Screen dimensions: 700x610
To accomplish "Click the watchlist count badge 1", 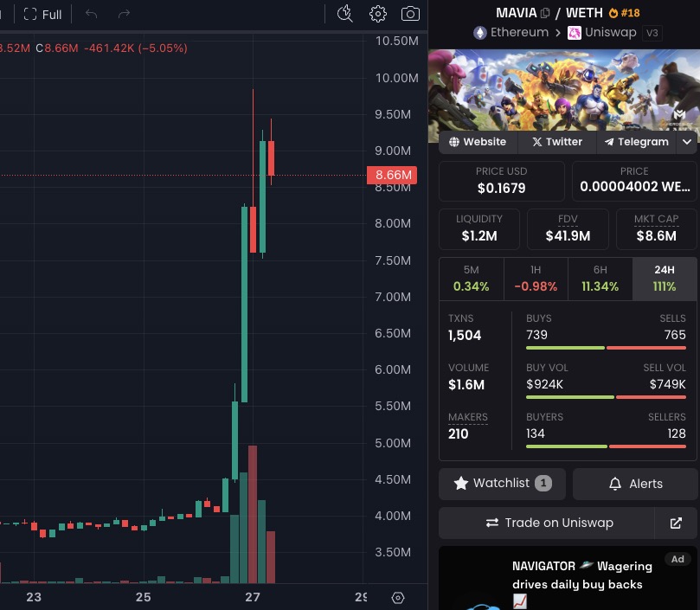I will point(543,483).
